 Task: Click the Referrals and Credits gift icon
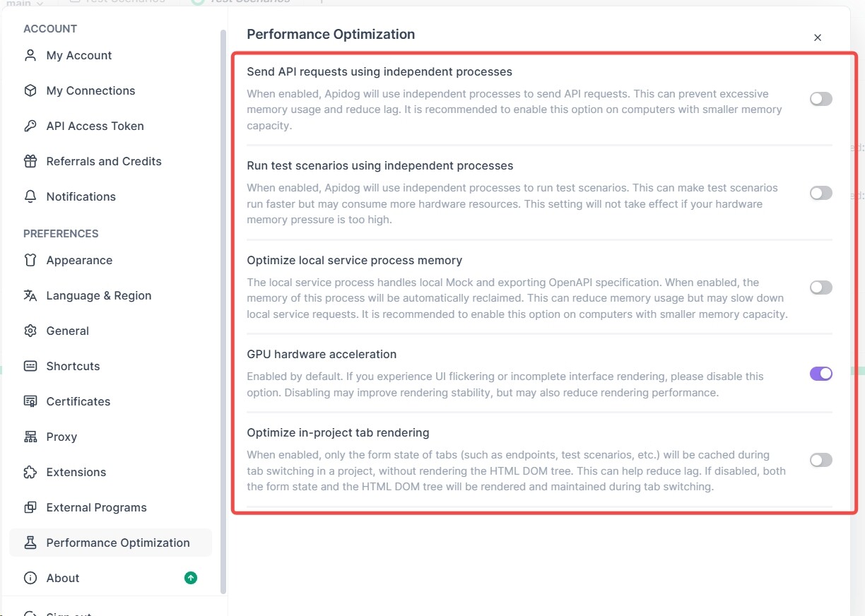30,161
